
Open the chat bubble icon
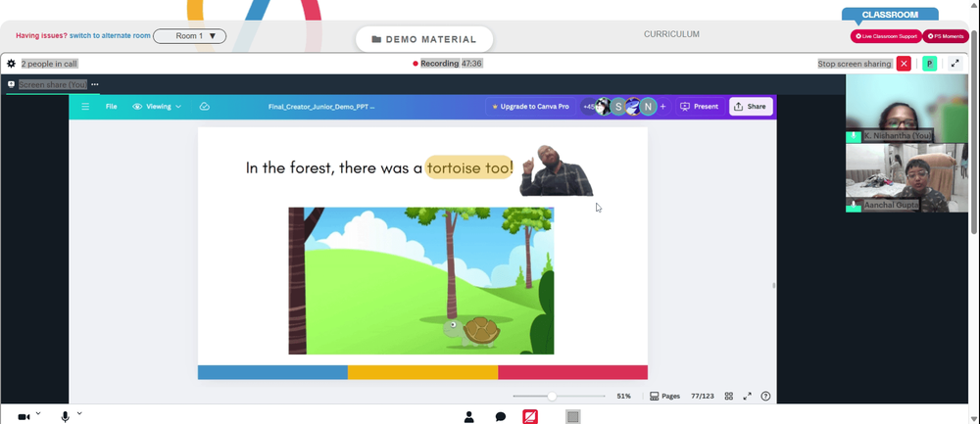click(501, 417)
